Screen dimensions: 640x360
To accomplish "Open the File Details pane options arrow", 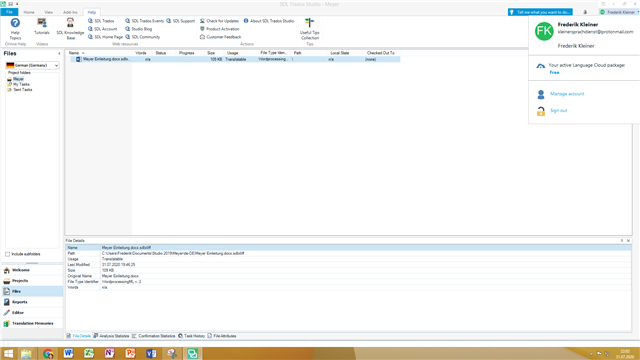I will [x=622, y=241].
